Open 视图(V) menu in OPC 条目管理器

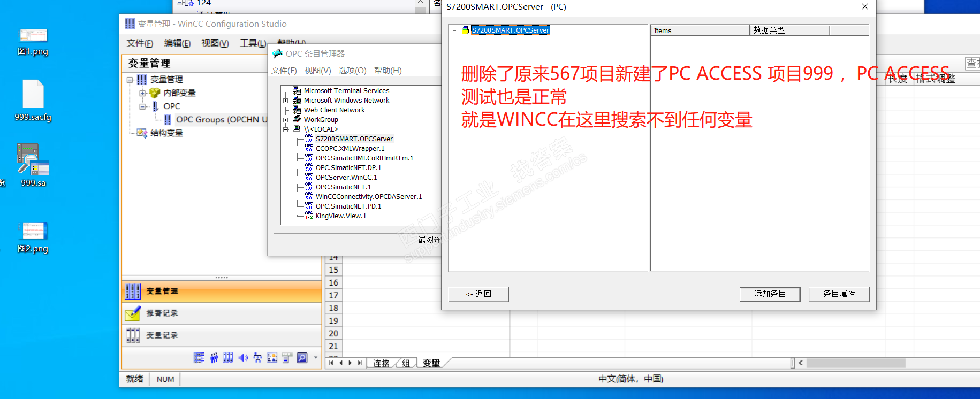pyautogui.click(x=318, y=71)
